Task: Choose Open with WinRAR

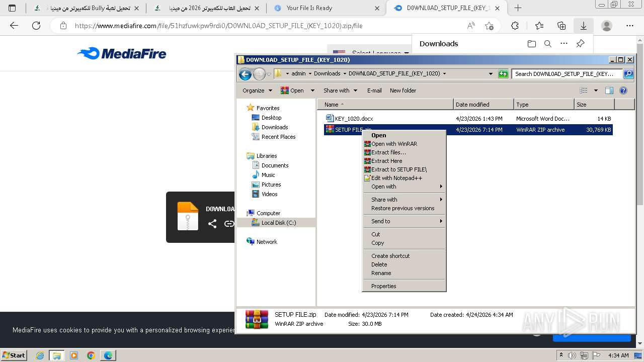Action: (x=404, y=144)
